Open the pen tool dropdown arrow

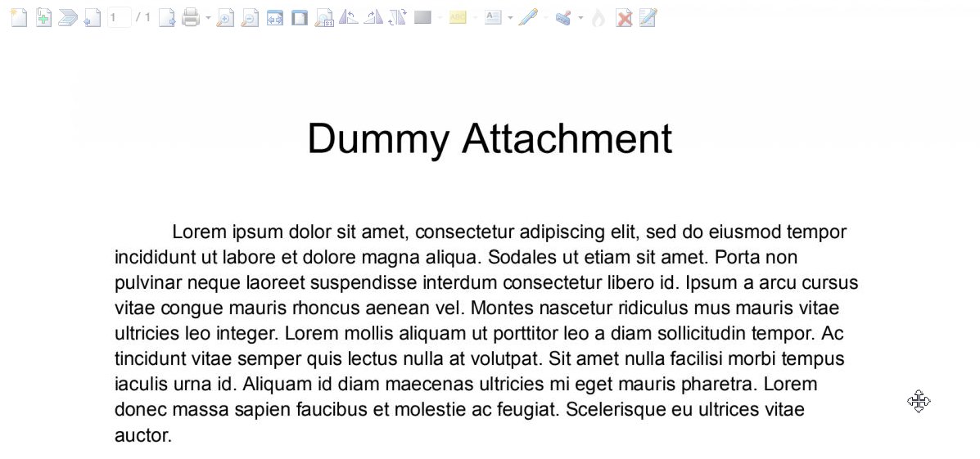coord(545,18)
